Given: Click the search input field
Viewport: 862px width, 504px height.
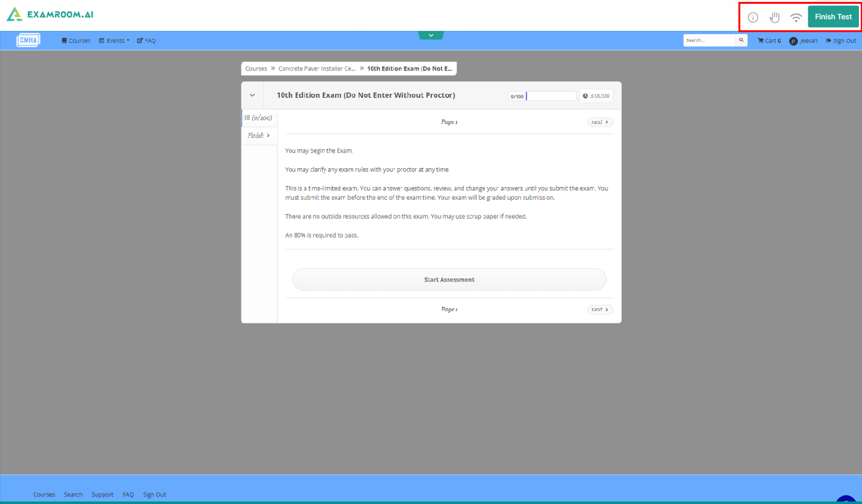Looking at the screenshot, I should tap(709, 40).
